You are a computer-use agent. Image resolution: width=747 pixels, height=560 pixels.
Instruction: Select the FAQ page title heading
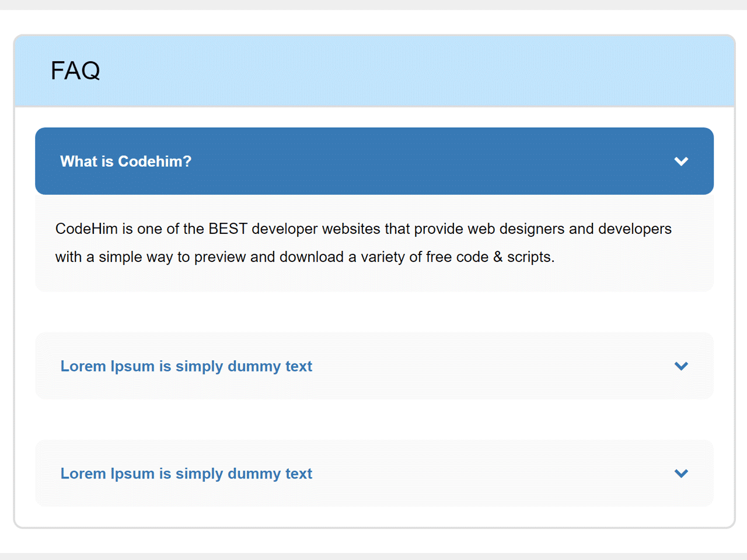tap(75, 71)
